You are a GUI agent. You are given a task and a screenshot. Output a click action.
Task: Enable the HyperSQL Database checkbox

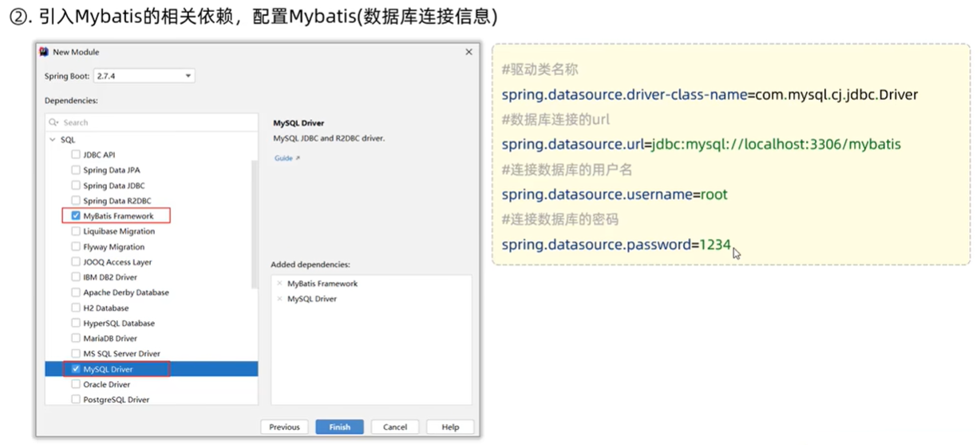(76, 324)
